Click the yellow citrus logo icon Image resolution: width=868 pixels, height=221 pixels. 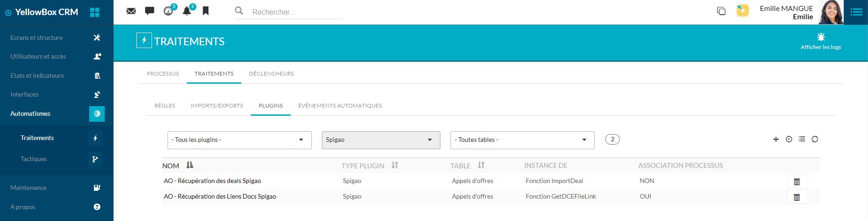(743, 11)
